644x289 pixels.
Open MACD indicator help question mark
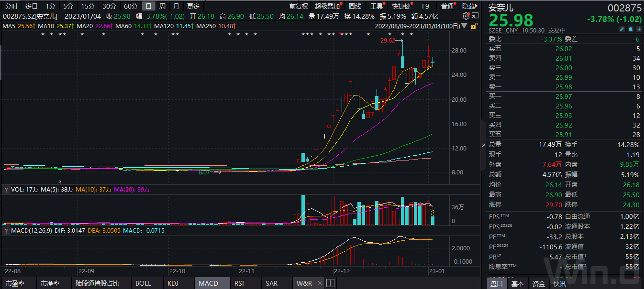pyautogui.click(x=6, y=231)
